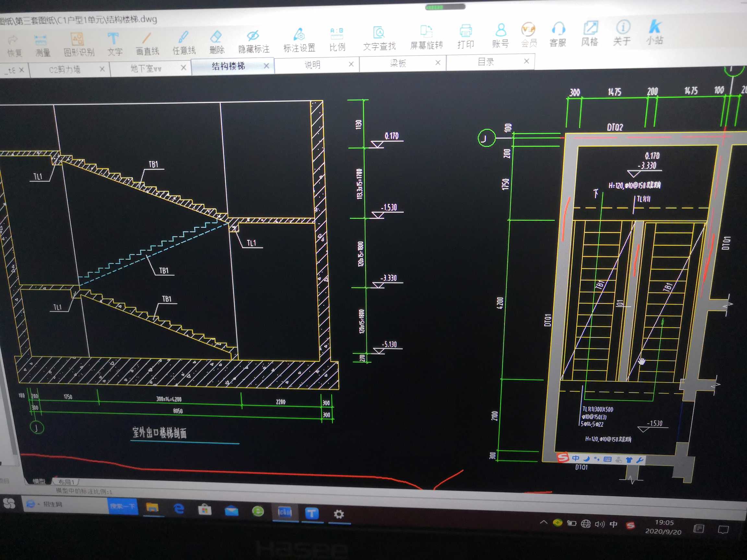Image resolution: width=747 pixels, height=560 pixels.
Task: Open the Settings gear on taskbar
Action: (339, 514)
